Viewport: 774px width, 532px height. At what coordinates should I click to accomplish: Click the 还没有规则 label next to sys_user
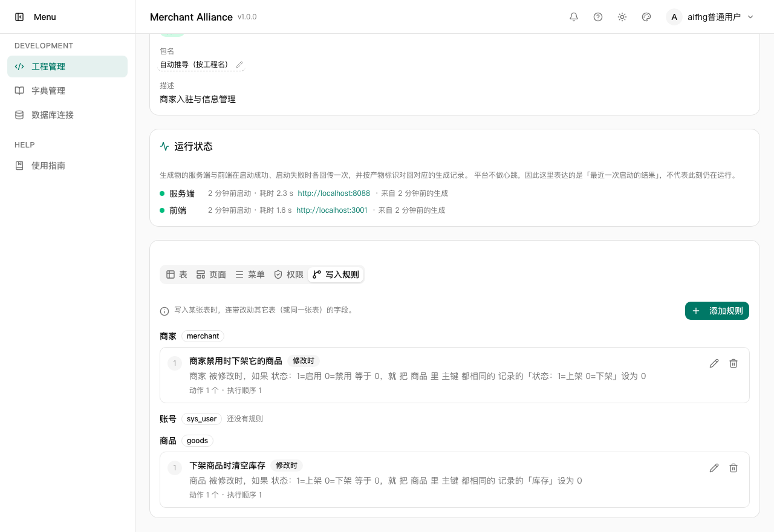(x=245, y=419)
